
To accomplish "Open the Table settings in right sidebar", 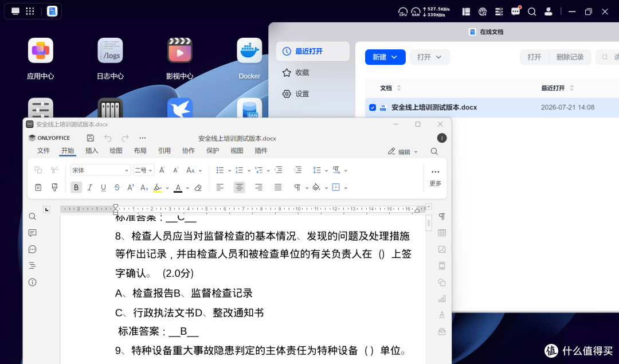I will [x=442, y=233].
